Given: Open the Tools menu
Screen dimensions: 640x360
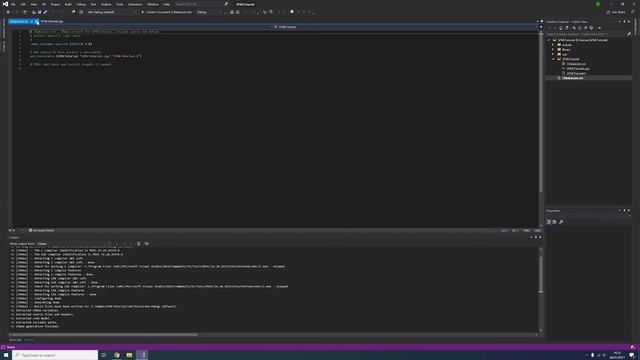Looking at the screenshot, I should point(120,4).
